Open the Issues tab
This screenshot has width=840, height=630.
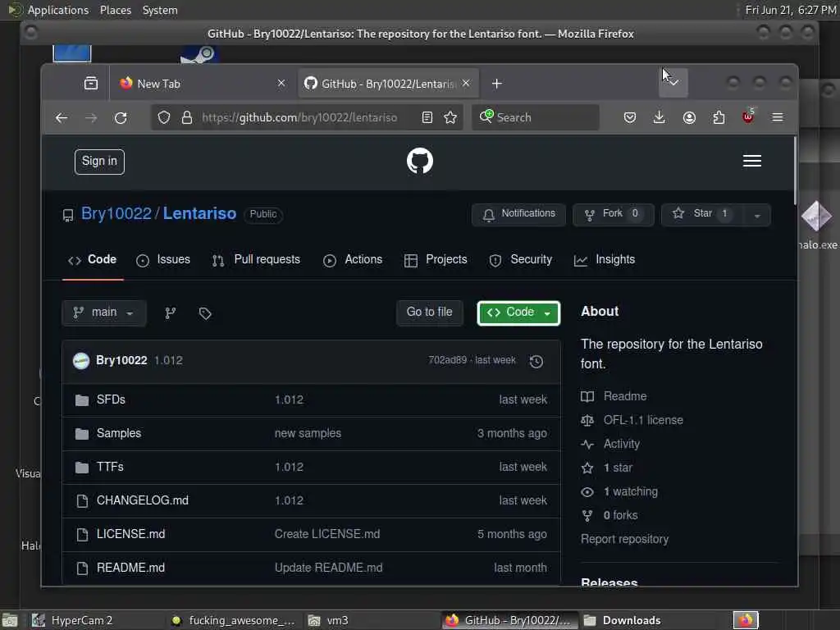[x=163, y=260]
